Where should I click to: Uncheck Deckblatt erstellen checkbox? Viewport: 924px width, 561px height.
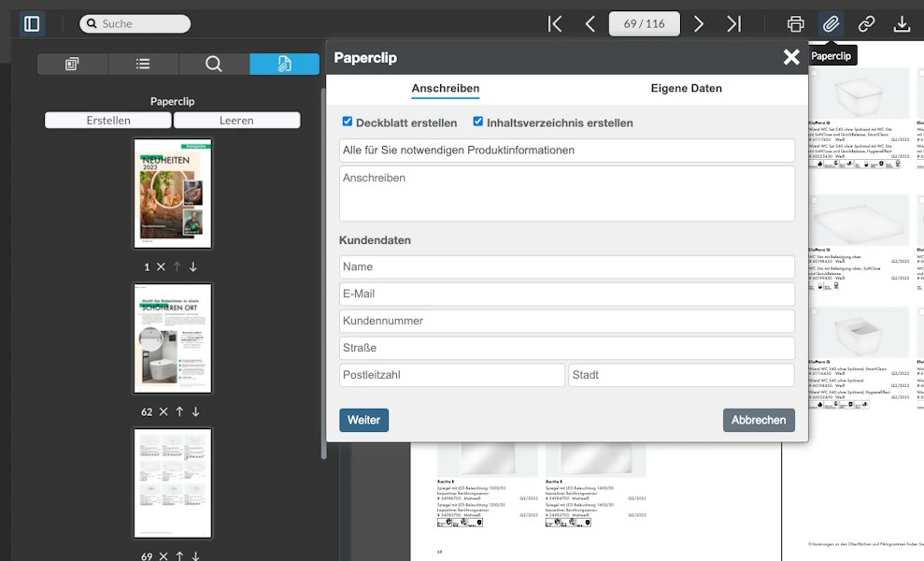pos(348,122)
